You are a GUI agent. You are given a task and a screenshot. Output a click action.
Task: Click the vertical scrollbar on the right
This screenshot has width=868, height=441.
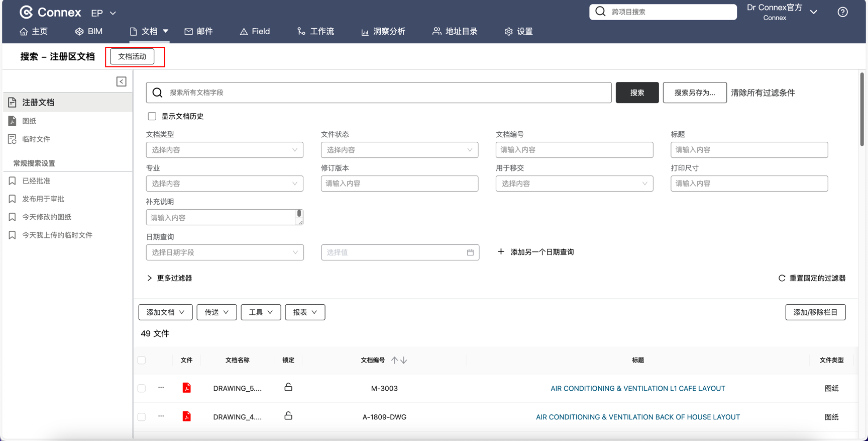(861, 111)
